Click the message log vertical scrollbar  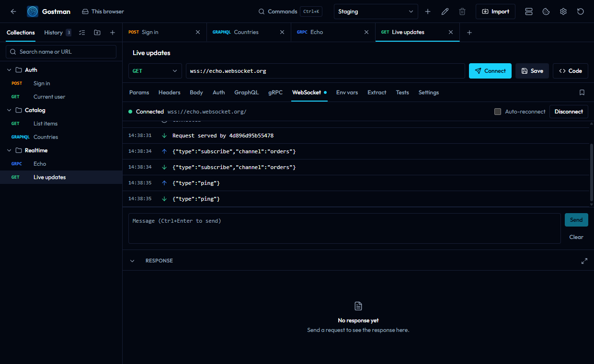591,172
